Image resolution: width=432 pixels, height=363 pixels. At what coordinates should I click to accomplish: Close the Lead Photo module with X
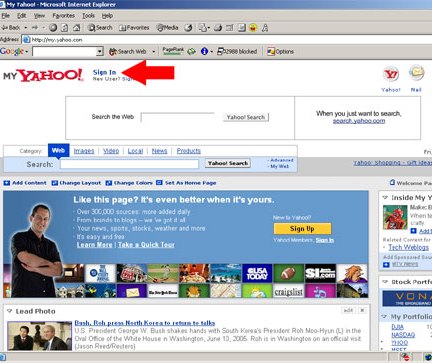point(362,310)
